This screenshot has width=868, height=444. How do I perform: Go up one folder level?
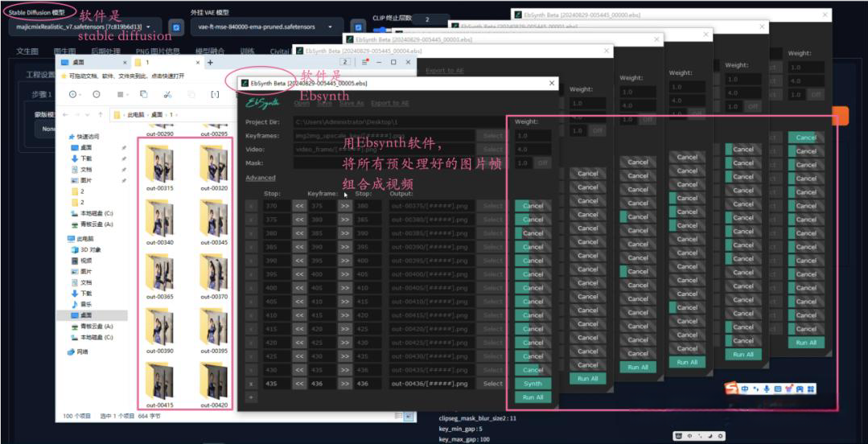pos(101,114)
